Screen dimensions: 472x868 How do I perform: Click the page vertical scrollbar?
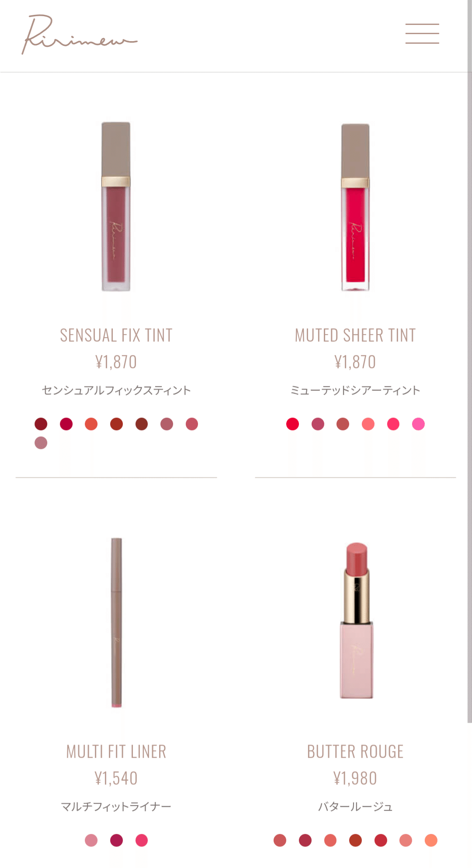click(469, 361)
